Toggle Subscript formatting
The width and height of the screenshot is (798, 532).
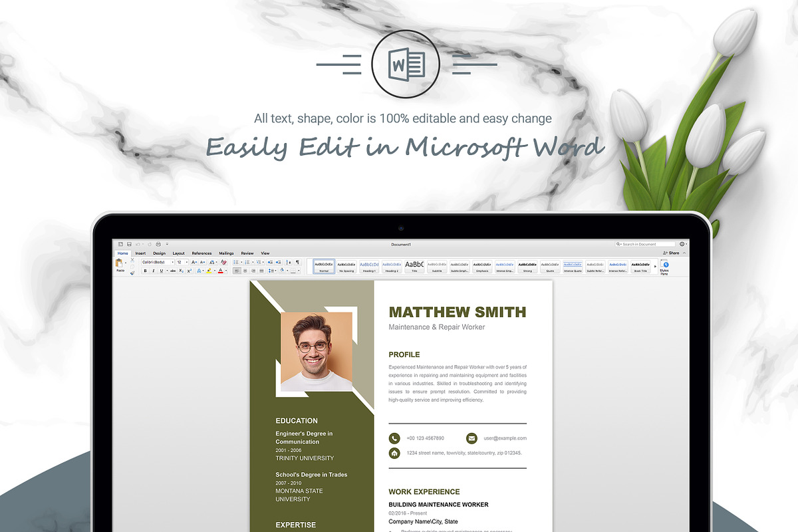(181, 271)
